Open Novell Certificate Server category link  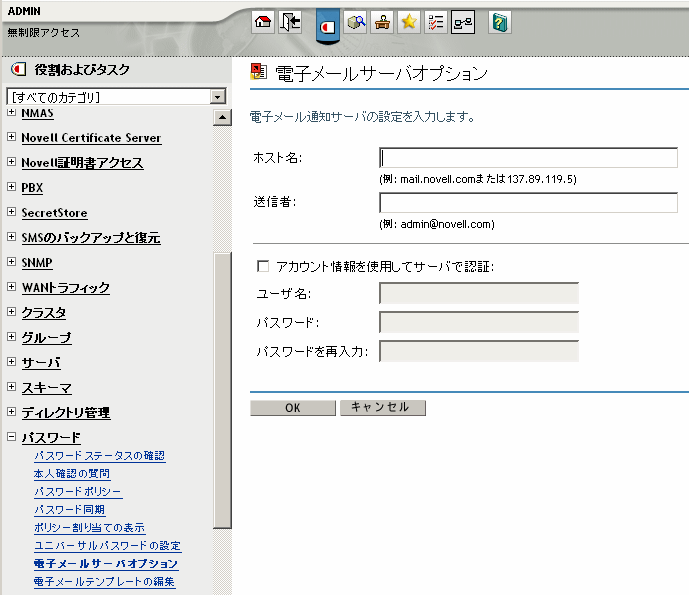coord(91,138)
